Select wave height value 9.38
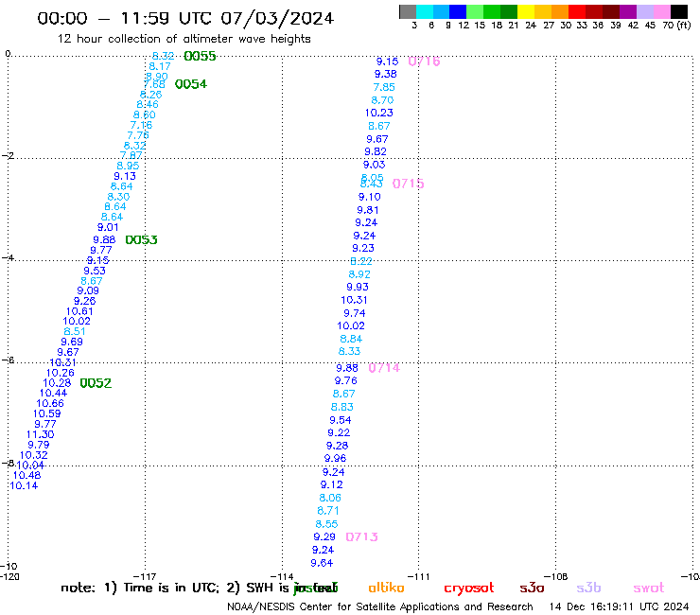The image size is (700, 615). pos(386,74)
